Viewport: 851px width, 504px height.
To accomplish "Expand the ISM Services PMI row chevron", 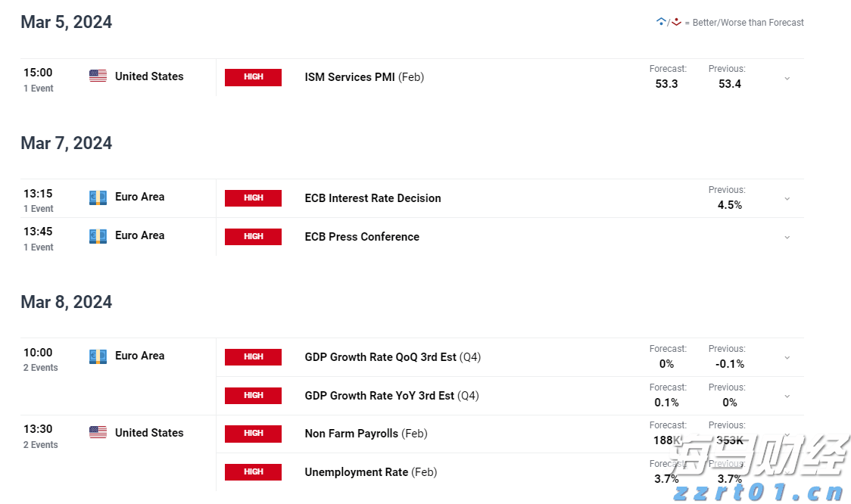I will pyautogui.click(x=787, y=78).
